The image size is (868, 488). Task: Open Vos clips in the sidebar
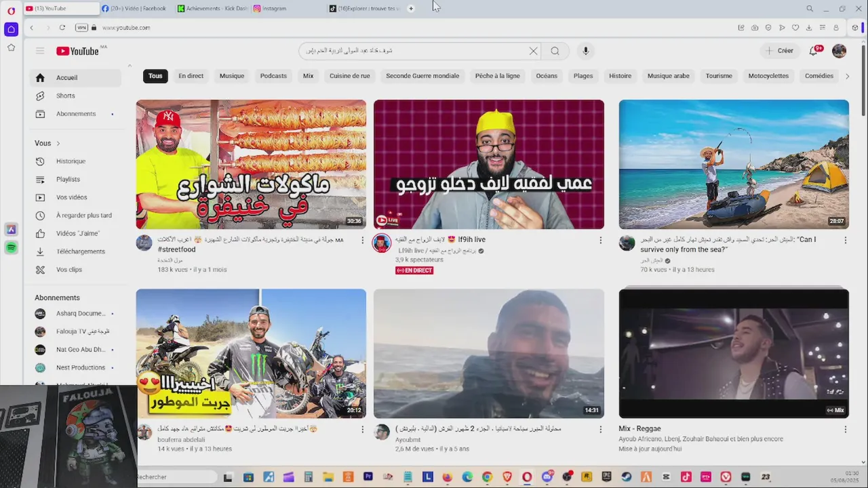76,270
